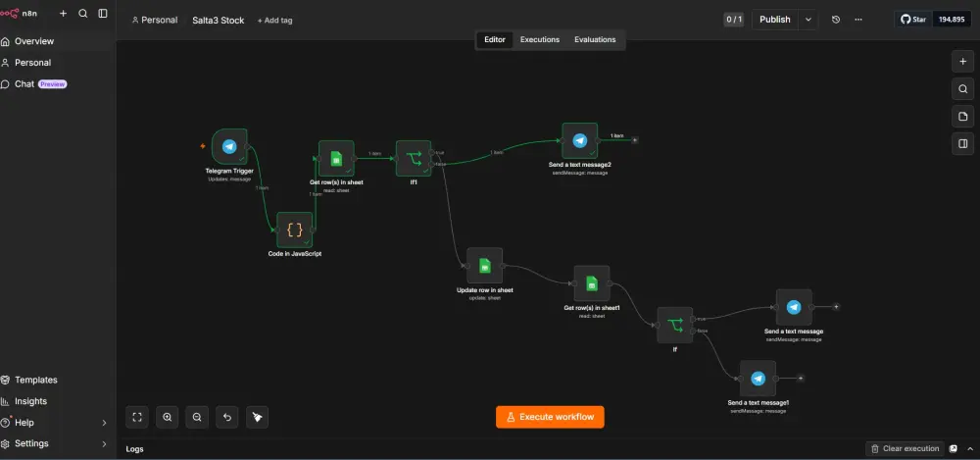Tidy up the workflow with the broom icon

click(257, 417)
